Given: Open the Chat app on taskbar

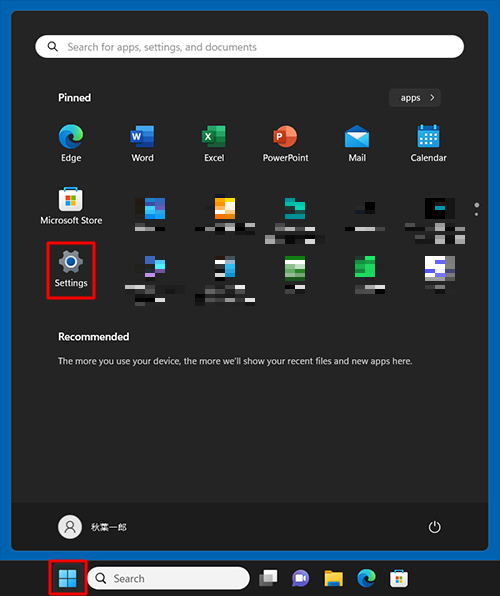Looking at the screenshot, I should [300, 578].
